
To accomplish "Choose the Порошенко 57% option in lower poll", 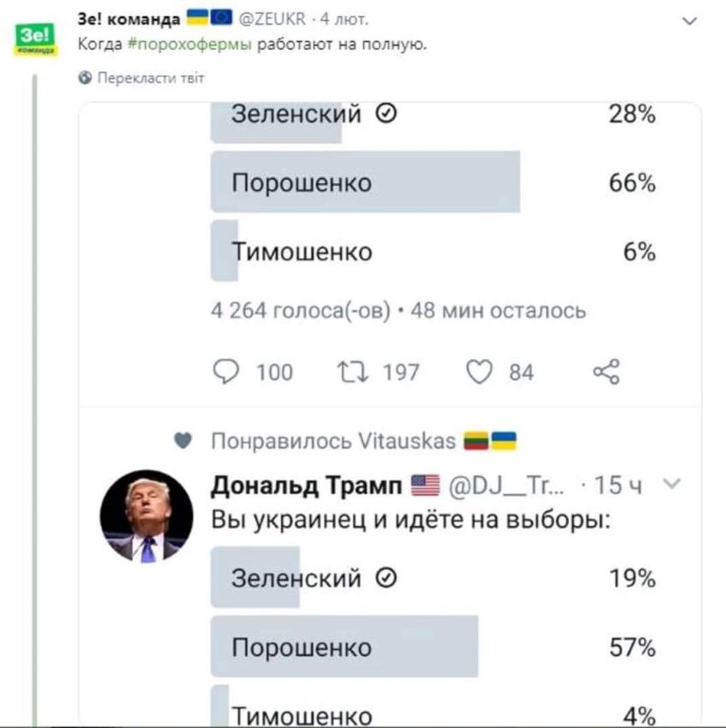I will coord(433,646).
